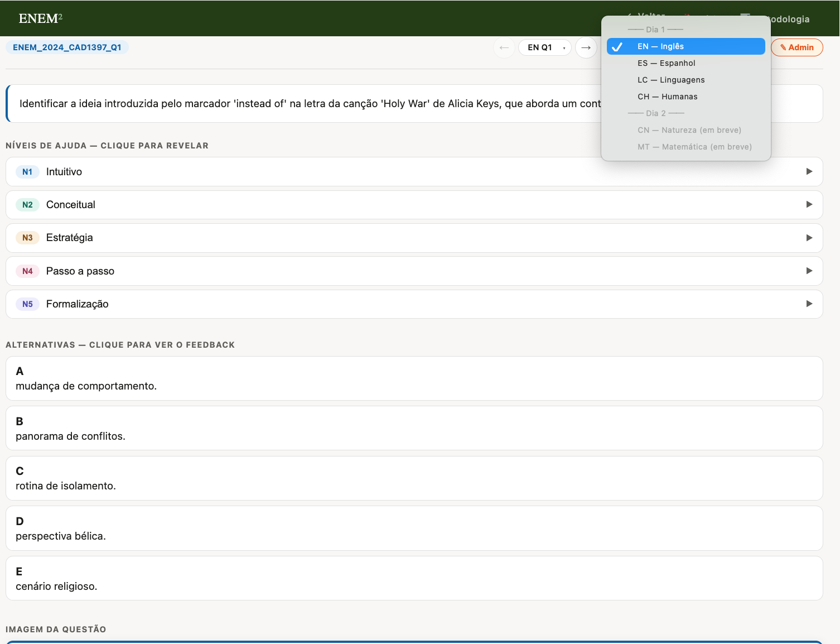Click the Metodologia header link
Image resolution: width=840 pixels, height=644 pixels.
tap(789, 19)
